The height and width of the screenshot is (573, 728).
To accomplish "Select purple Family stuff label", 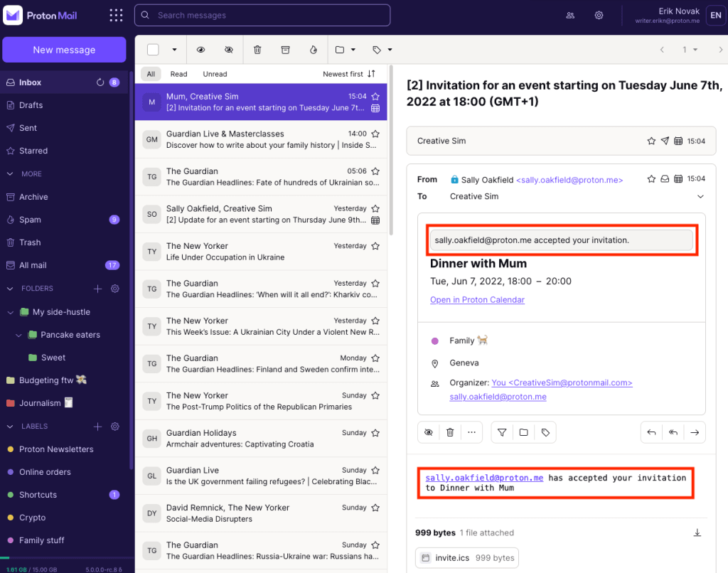I will tap(64, 540).
